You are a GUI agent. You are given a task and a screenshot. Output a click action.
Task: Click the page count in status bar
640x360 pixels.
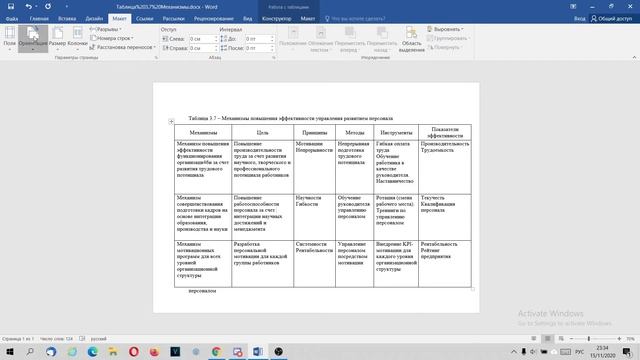click(18, 339)
